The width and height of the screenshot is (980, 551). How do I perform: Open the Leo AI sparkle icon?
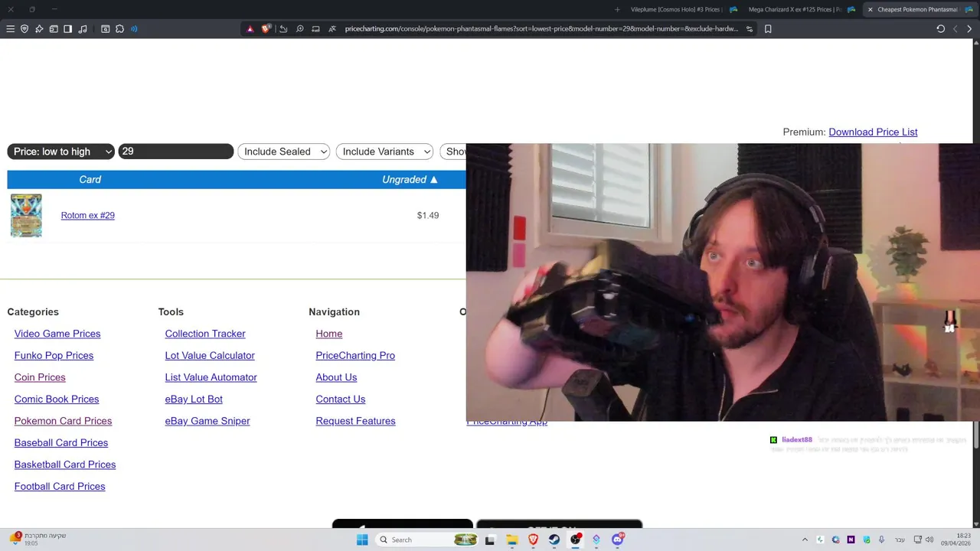[39, 29]
